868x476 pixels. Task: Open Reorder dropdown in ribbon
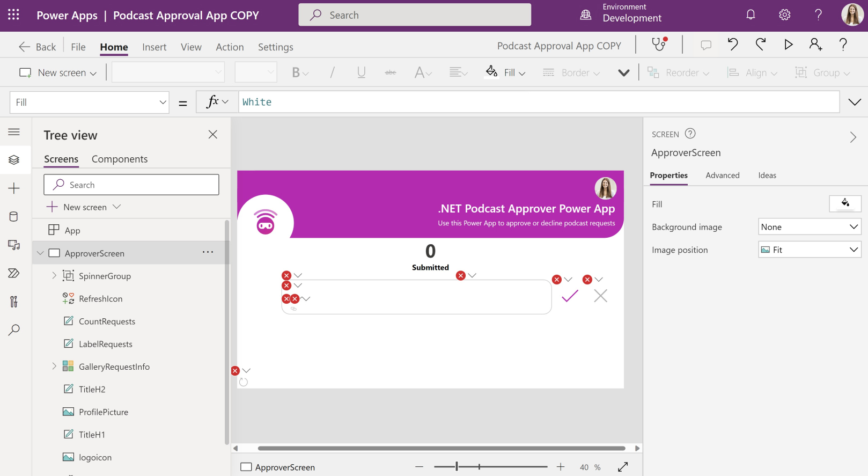click(679, 72)
